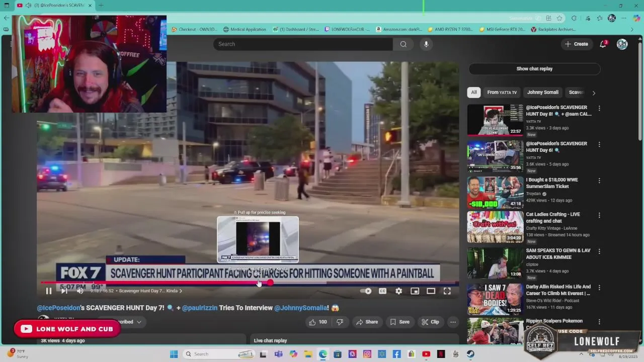Viewport: 644px width, 362px height.
Task: Open Medical Application bookmark
Action: point(245,29)
